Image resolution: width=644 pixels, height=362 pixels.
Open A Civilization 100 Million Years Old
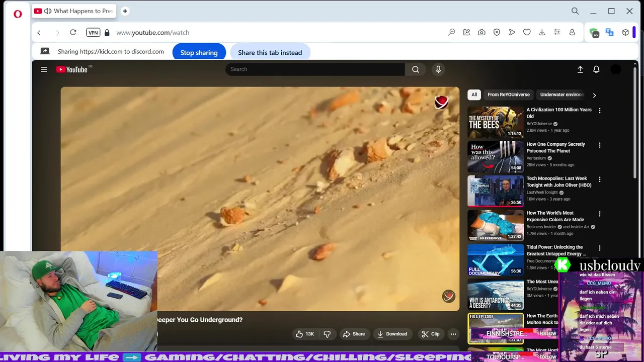coord(559,113)
